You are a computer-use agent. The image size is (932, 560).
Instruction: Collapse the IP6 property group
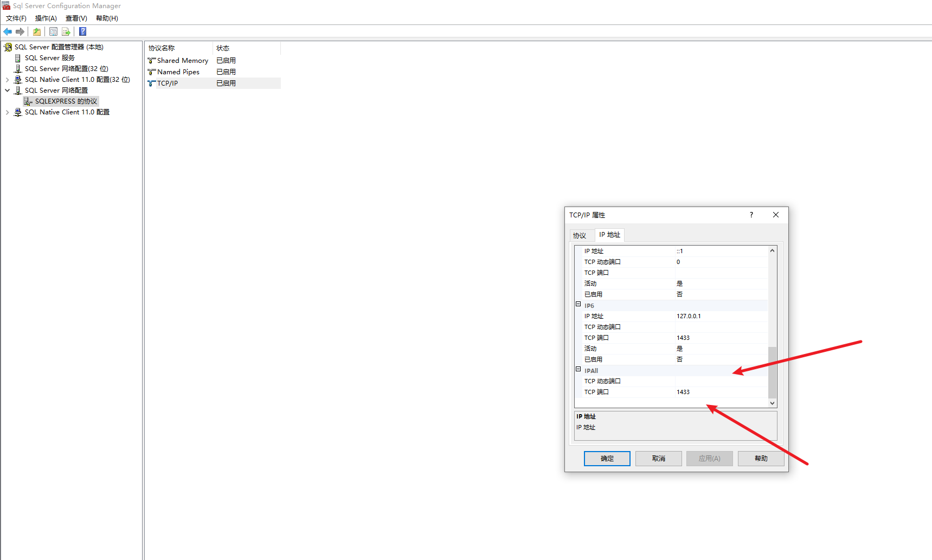click(x=578, y=304)
